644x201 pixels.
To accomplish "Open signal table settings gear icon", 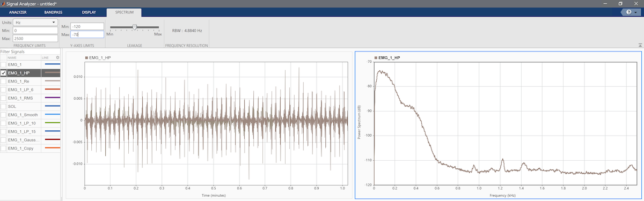I will [57, 57].
